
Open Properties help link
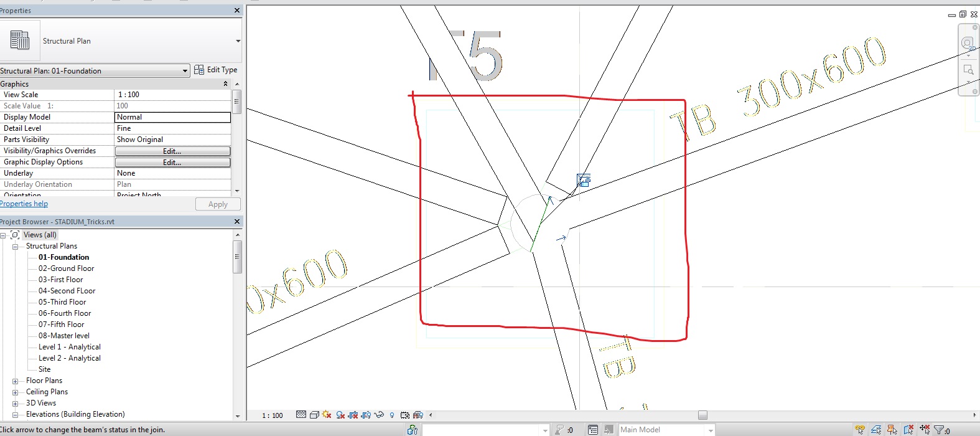[24, 204]
